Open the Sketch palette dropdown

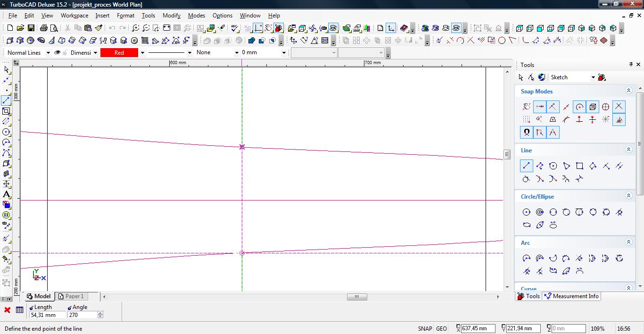pyautogui.click(x=593, y=77)
